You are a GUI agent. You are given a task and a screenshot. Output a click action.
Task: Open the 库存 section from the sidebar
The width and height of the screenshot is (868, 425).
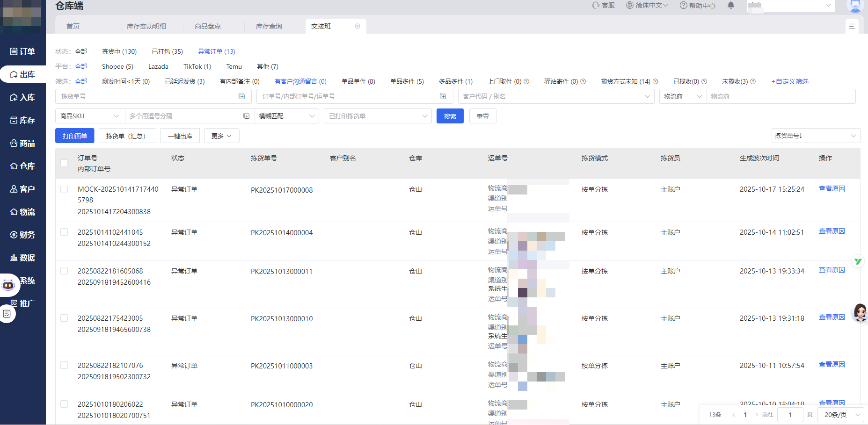23,120
